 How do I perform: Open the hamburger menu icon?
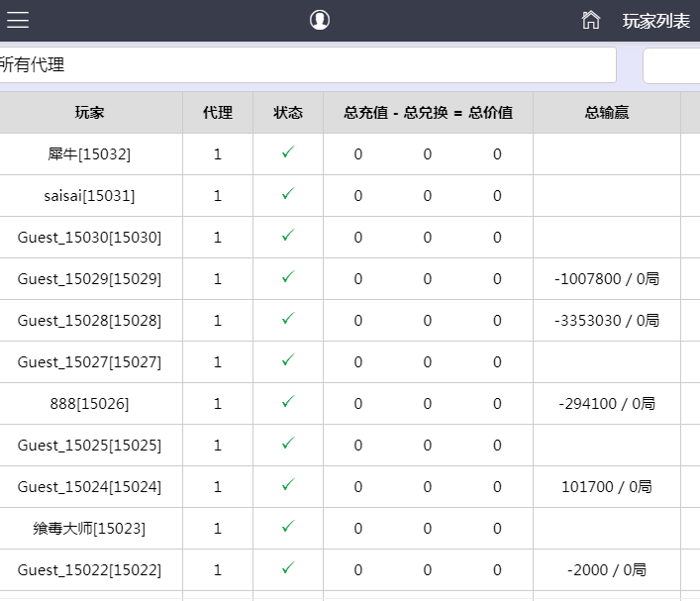click(18, 20)
